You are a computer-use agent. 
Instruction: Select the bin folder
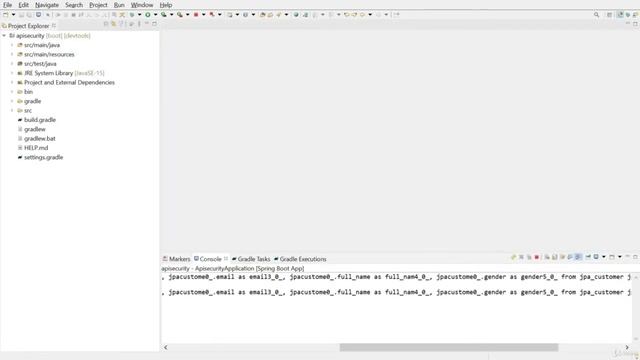click(x=28, y=92)
